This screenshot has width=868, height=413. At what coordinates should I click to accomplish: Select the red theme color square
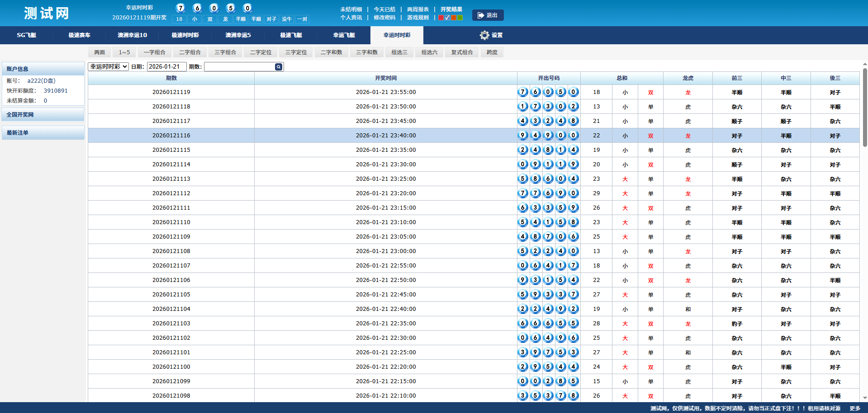click(x=441, y=18)
